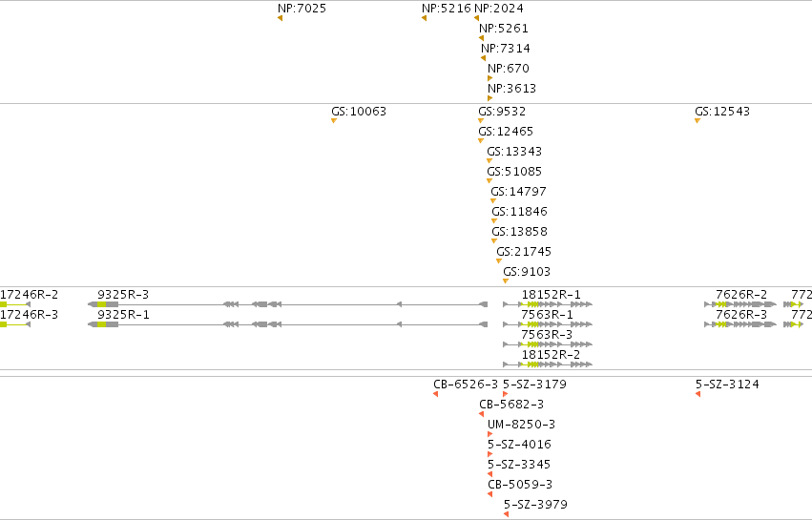Select the UM-8250-3 triangle marker
Screen dimensions: 812x520
pyautogui.click(x=489, y=434)
